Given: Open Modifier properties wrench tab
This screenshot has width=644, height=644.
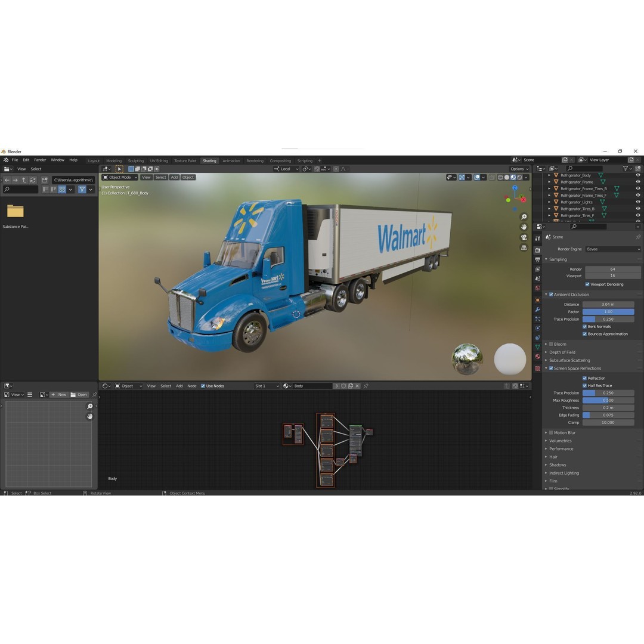Looking at the screenshot, I should click(538, 309).
